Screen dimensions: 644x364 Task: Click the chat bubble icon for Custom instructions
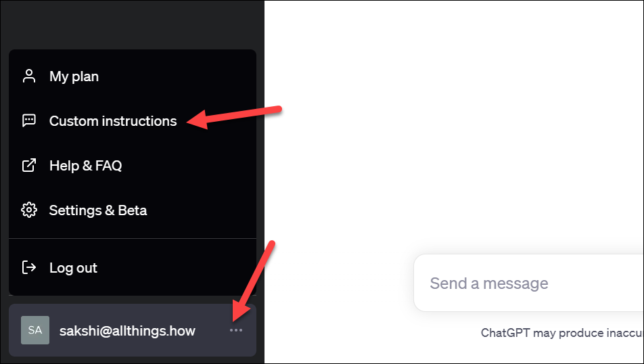coord(28,121)
